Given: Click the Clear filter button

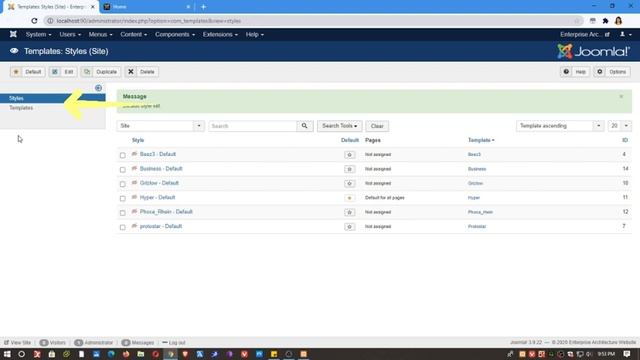Looking at the screenshot, I should click(377, 126).
